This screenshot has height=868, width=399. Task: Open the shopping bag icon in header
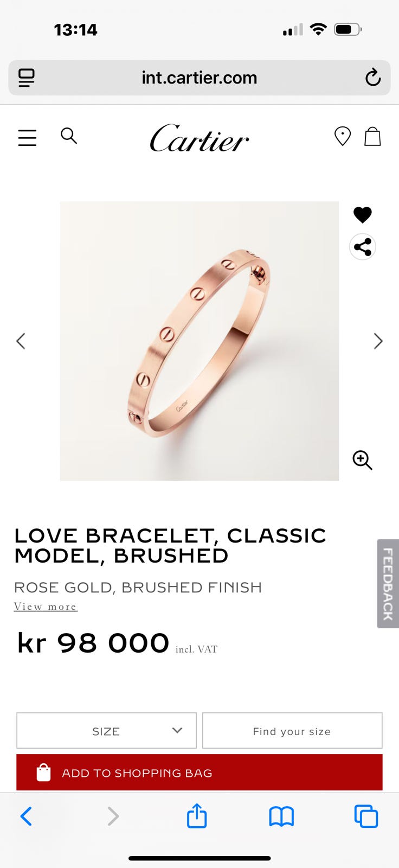[x=372, y=136]
